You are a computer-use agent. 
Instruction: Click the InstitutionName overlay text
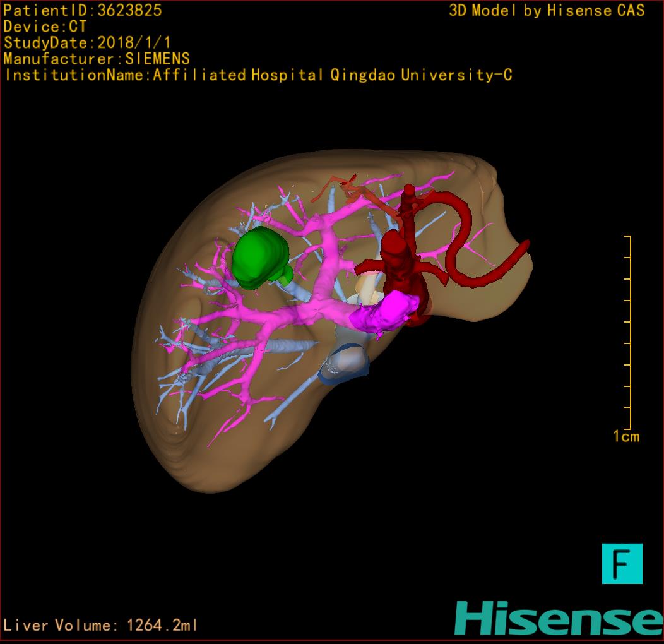(258, 75)
